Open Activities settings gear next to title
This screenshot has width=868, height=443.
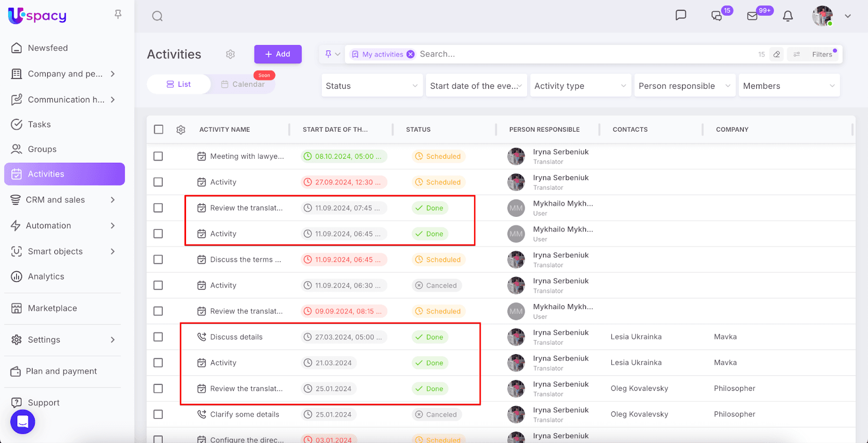pos(231,54)
